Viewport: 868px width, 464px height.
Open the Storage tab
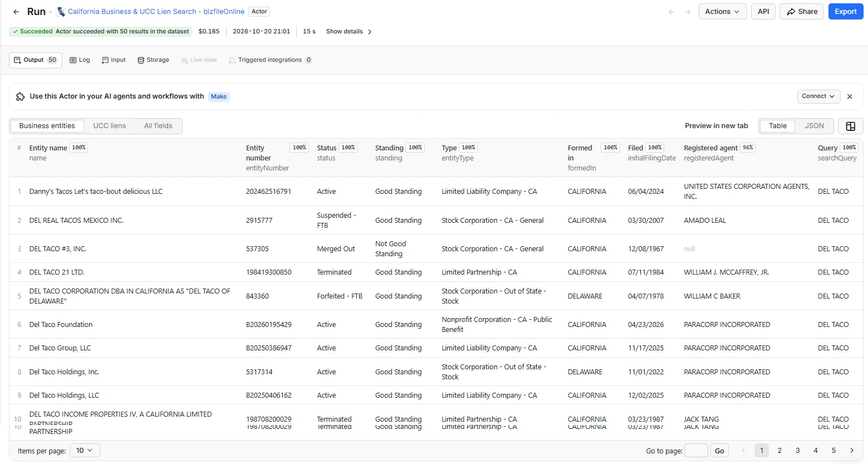click(x=153, y=60)
